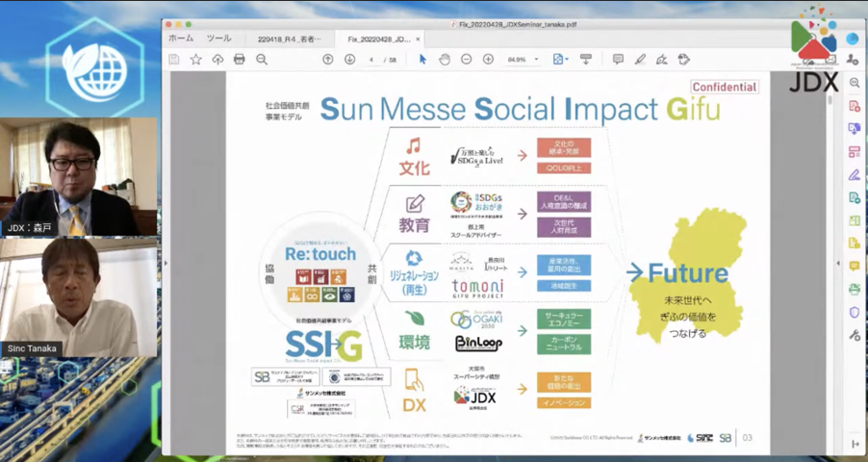Viewport: 868px width, 462px height.
Task: Open pink Edit PDF tool icon
Action: click(855, 152)
